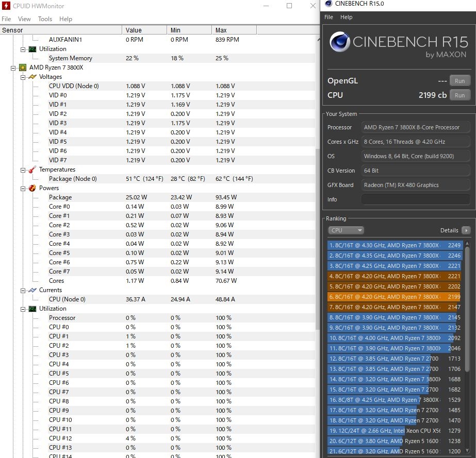Click the Temperatures thermometer icon

[32, 169]
